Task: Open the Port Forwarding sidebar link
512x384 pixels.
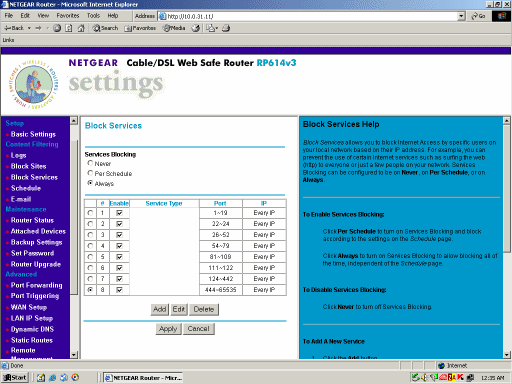Action: coord(36,285)
